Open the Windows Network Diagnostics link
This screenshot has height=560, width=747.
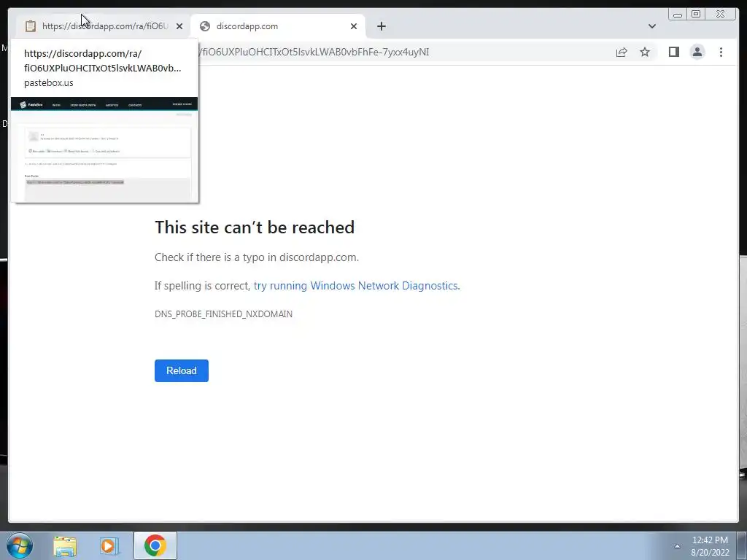pyautogui.click(x=356, y=286)
